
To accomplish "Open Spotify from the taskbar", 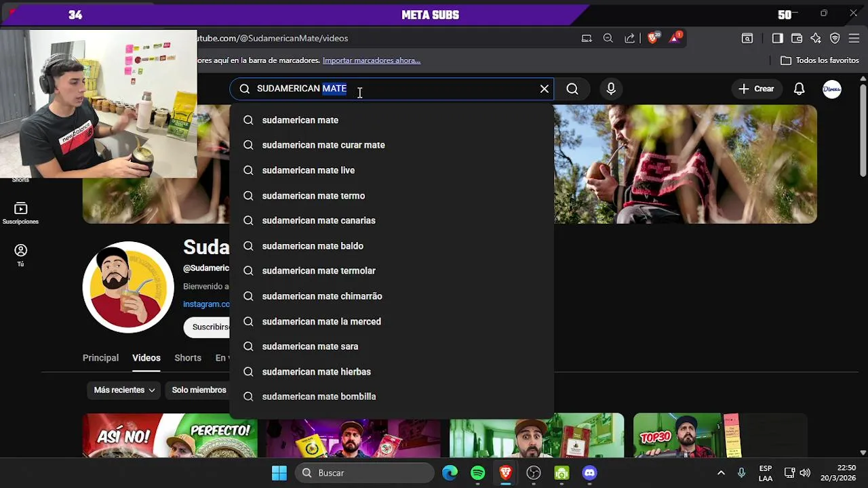I will coord(478,473).
